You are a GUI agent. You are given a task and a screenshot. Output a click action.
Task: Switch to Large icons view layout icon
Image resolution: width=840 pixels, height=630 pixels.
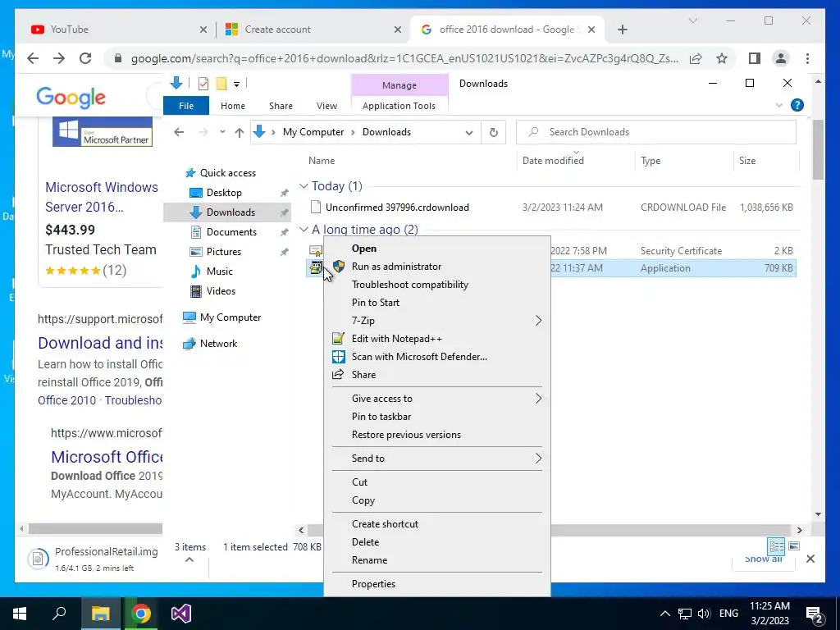(x=794, y=546)
